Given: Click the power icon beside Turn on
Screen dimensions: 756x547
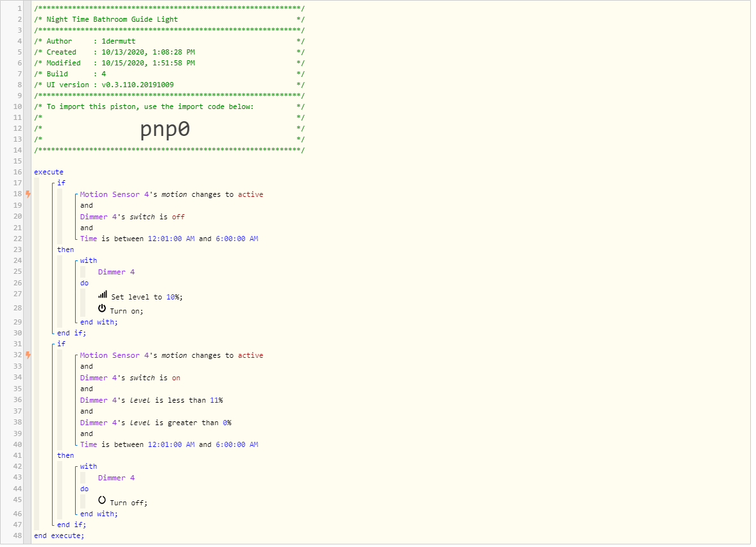Looking at the screenshot, I should (102, 308).
